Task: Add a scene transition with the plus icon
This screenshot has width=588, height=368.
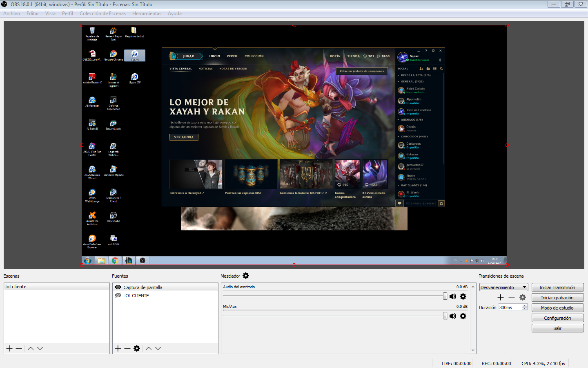Action: pos(501,297)
